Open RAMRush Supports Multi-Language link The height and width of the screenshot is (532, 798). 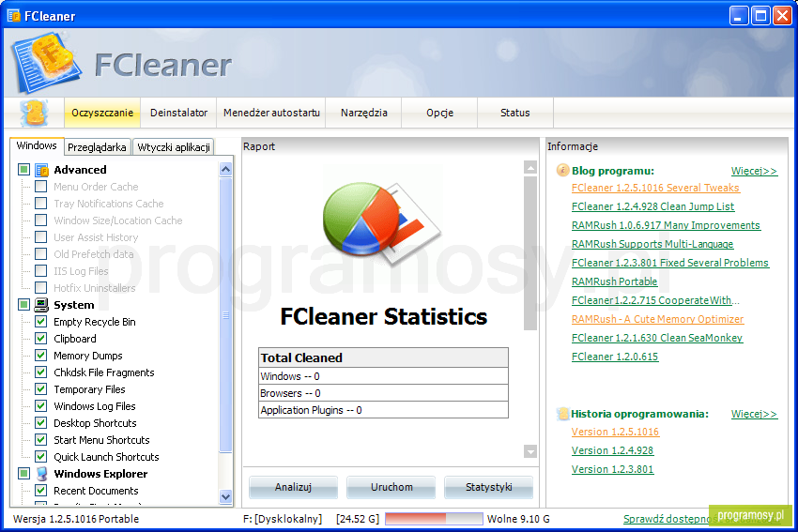pos(652,244)
